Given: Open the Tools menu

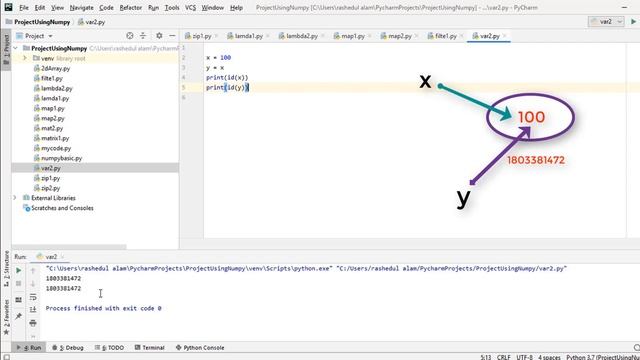Looking at the screenshot, I should [x=172, y=8].
